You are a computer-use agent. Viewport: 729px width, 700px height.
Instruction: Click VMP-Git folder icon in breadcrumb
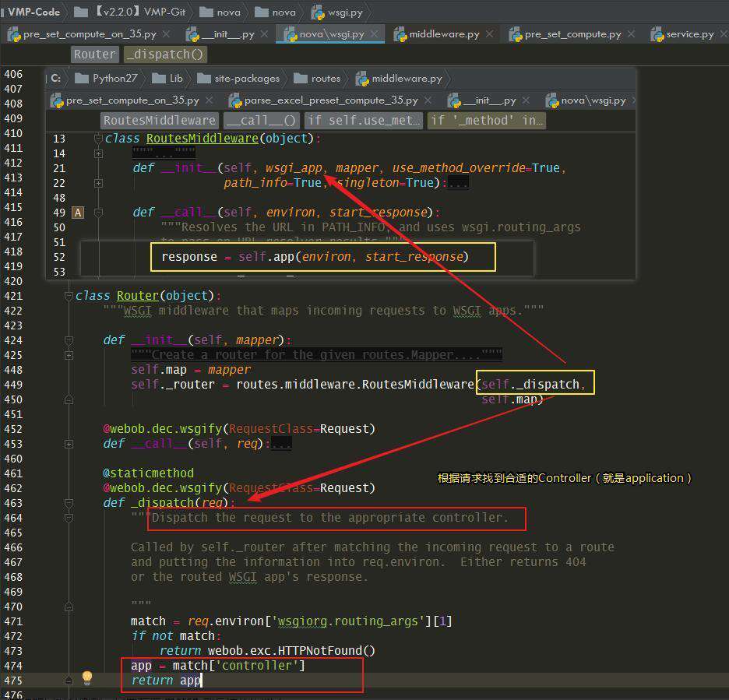click(x=81, y=12)
